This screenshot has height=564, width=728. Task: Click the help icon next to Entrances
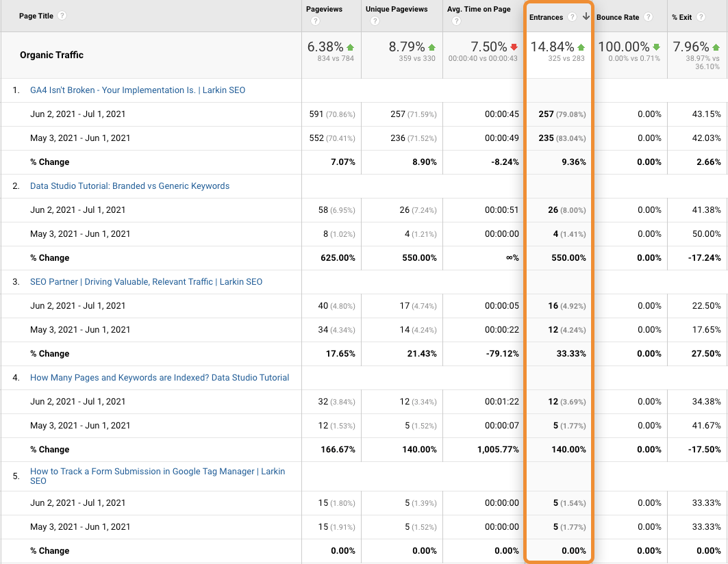click(572, 17)
